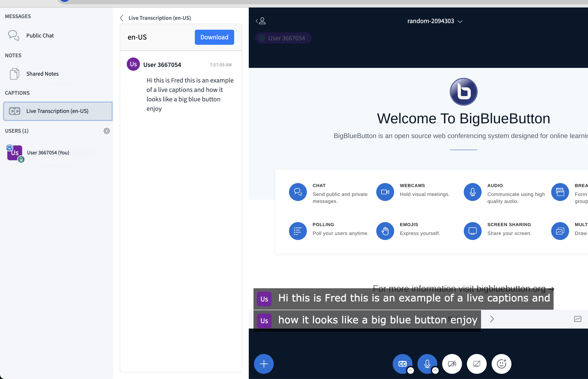Toggle user list panel icon

[x=261, y=21]
